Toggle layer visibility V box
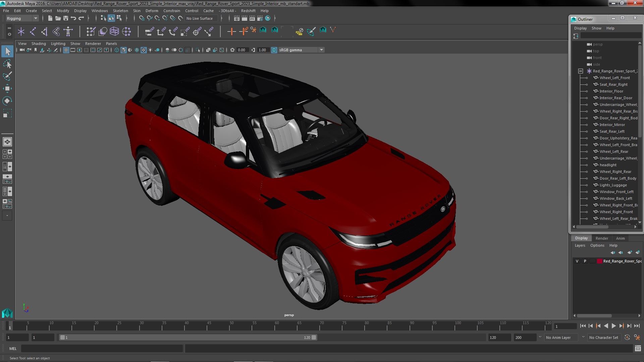The width and height of the screenshot is (644, 362). pos(577,261)
